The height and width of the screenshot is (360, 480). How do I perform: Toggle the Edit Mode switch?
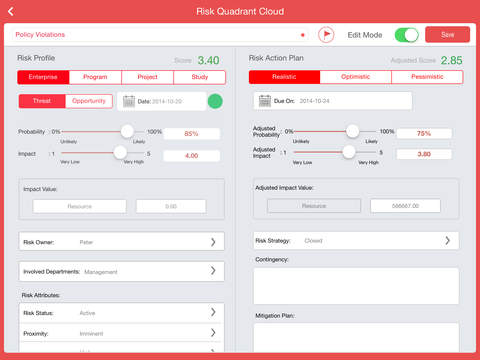[x=407, y=35]
